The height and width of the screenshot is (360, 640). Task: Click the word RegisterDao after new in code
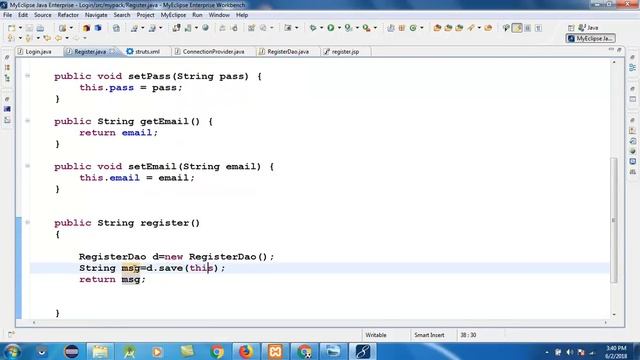pos(222,257)
